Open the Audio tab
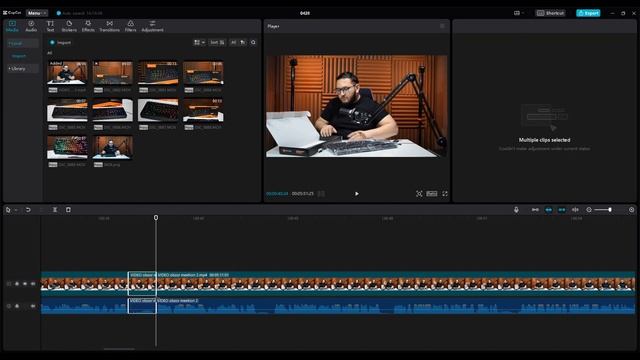Viewport: 640px width, 360px height. pos(31,26)
